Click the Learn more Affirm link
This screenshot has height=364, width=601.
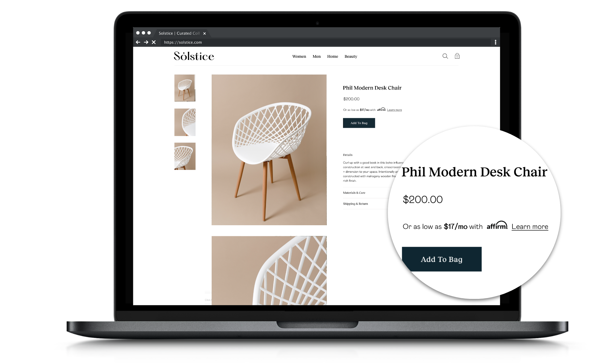(394, 110)
